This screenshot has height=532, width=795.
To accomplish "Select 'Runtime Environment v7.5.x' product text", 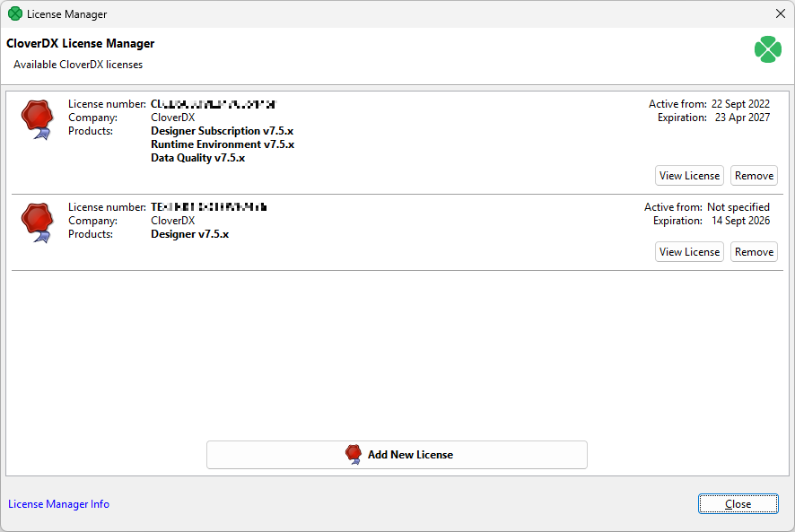I will (x=223, y=144).
